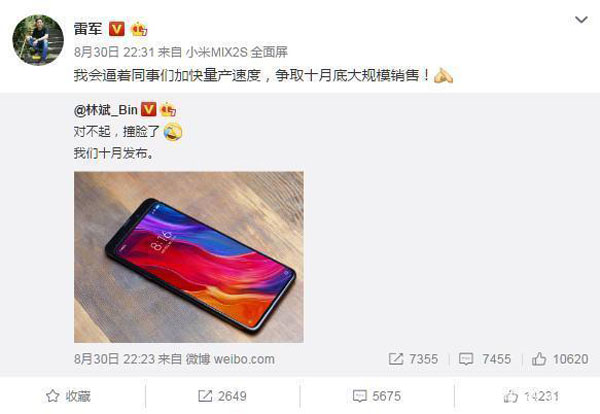This screenshot has width=600, height=414.
Task: Open the 微博 weibo.com source link
Action: [x=230, y=359]
